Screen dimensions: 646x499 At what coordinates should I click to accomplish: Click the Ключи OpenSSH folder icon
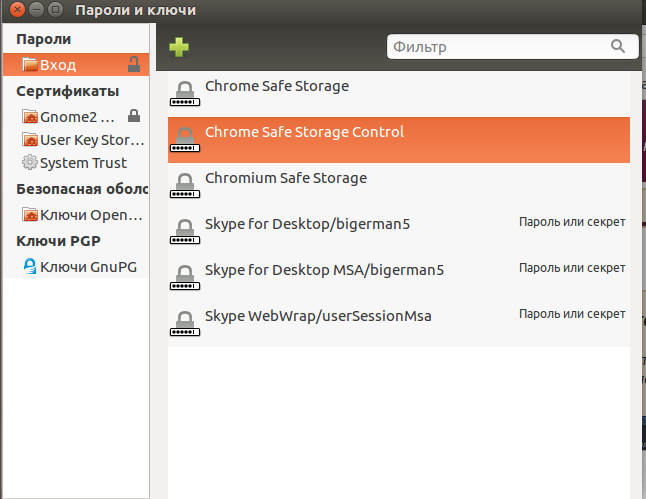tap(29, 215)
